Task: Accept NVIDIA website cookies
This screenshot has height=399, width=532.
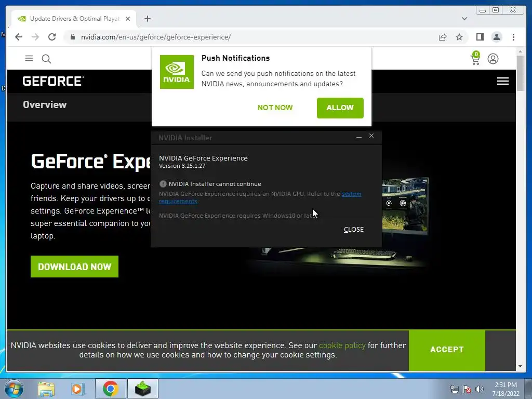Action: 447,350
